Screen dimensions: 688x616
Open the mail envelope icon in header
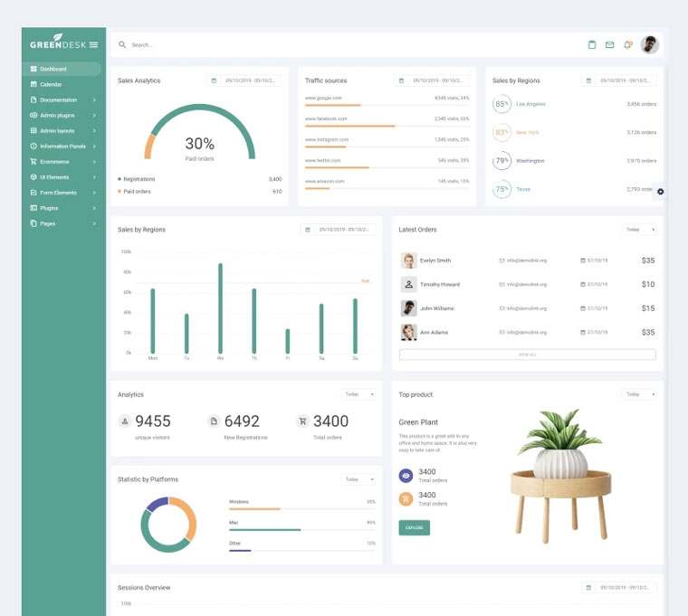pyautogui.click(x=609, y=44)
